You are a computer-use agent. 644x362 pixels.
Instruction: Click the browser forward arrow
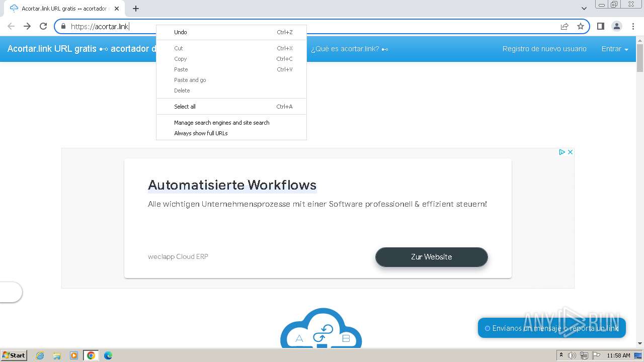click(x=27, y=26)
